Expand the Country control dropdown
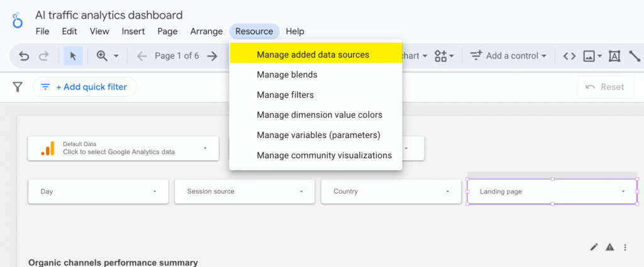 [391, 191]
